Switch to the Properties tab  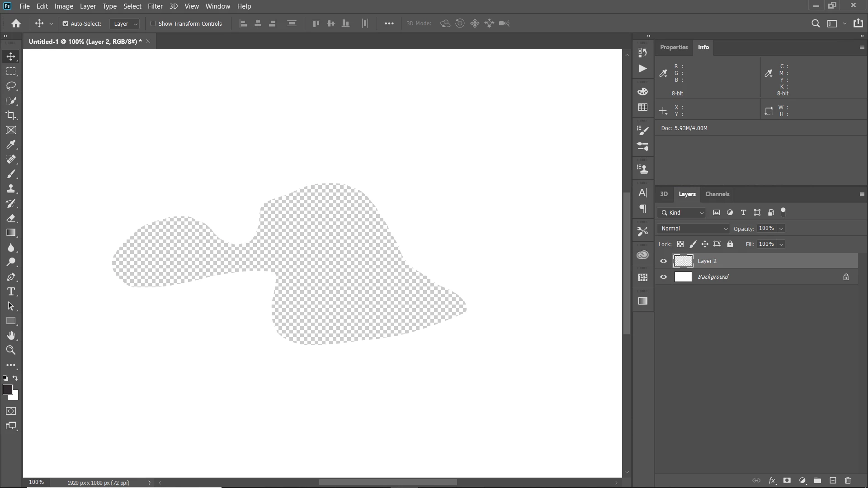click(x=674, y=47)
